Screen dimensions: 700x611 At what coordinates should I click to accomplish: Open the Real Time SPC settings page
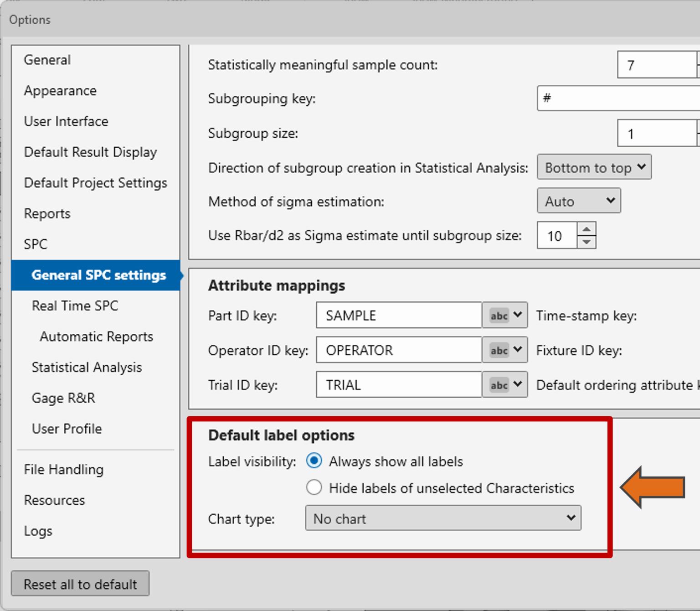pos(75,305)
